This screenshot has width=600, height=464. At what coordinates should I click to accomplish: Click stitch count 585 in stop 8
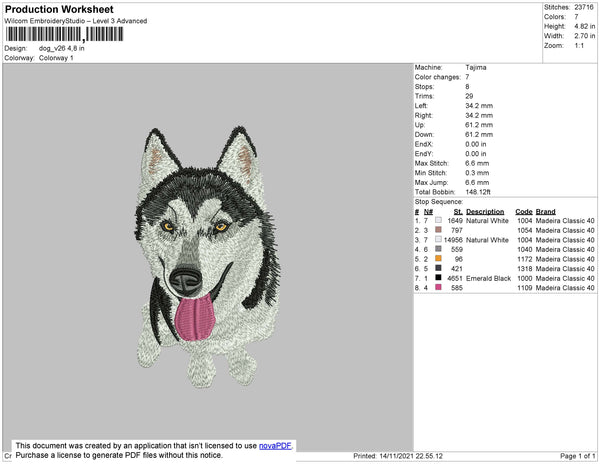pyautogui.click(x=457, y=288)
